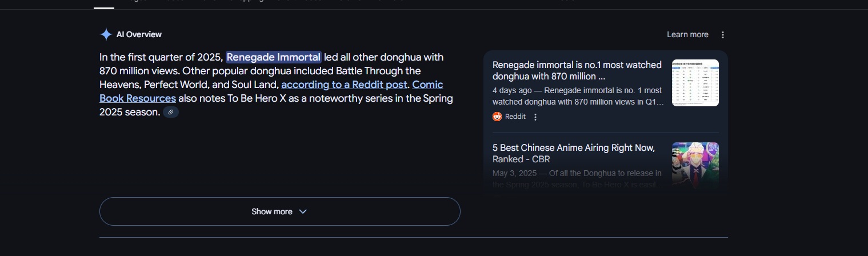Click the Show more button
The width and height of the screenshot is (868, 256).
pos(280,211)
